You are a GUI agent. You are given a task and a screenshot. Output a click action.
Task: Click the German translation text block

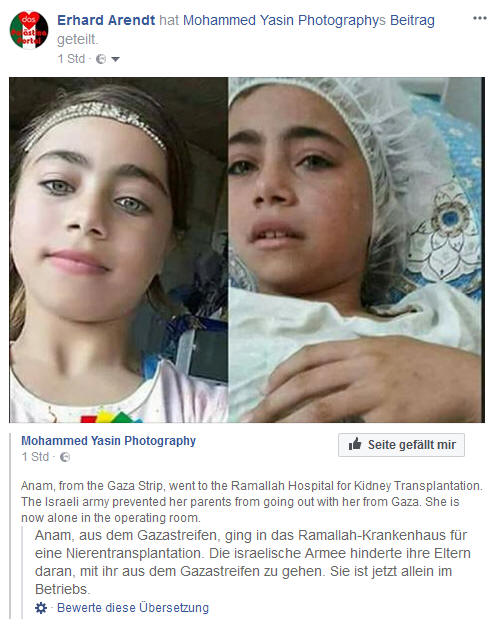click(253, 562)
